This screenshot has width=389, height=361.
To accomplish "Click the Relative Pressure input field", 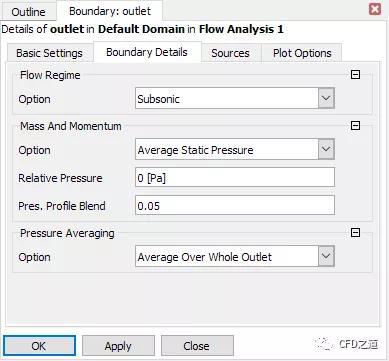I will (x=235, y=177).
